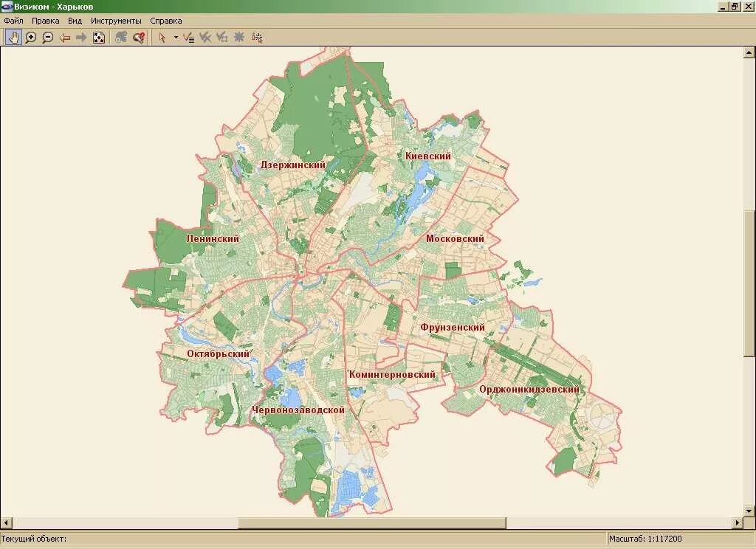The height and width of the screenshot is (549, 756).
Task: Show the full map extent
Action: pyautogui.click(x=98, y=37)
